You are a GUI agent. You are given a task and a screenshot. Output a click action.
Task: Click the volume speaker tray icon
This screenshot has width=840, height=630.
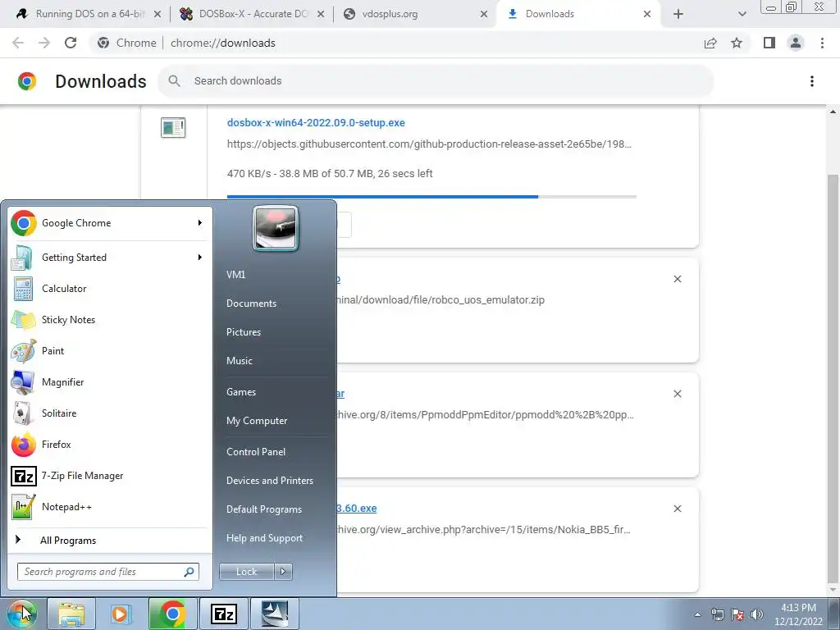click(757, 614)
